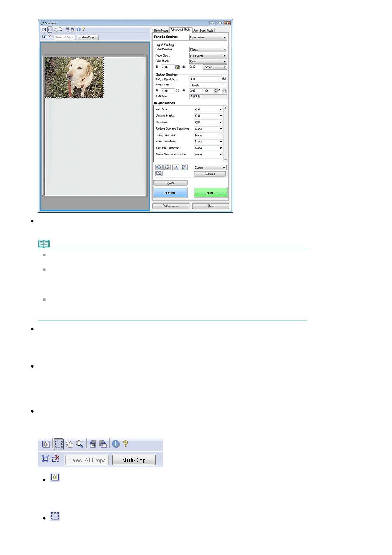Click the yellow Help icon in the enlarged toolbar image
Screen dimensions: 392x555
pyautogui.click(x=125, y=444)
